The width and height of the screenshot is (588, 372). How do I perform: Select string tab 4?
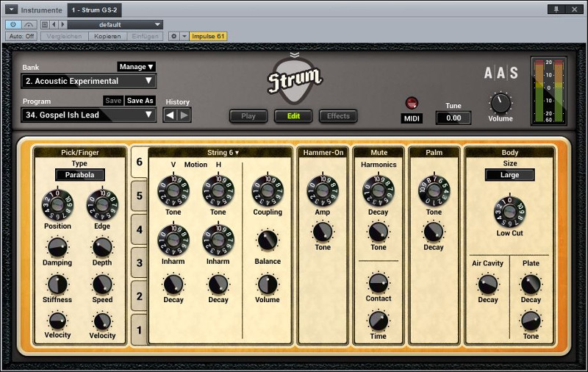point(140,229)
